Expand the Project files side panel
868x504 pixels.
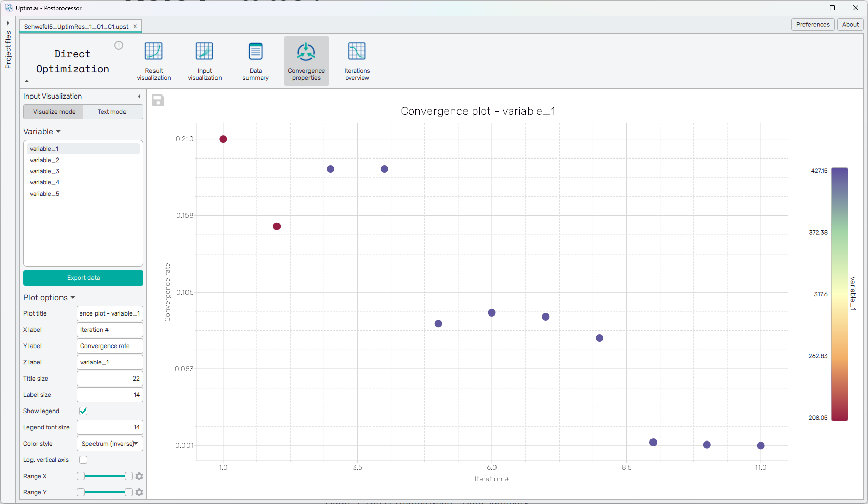coord(8,23)
